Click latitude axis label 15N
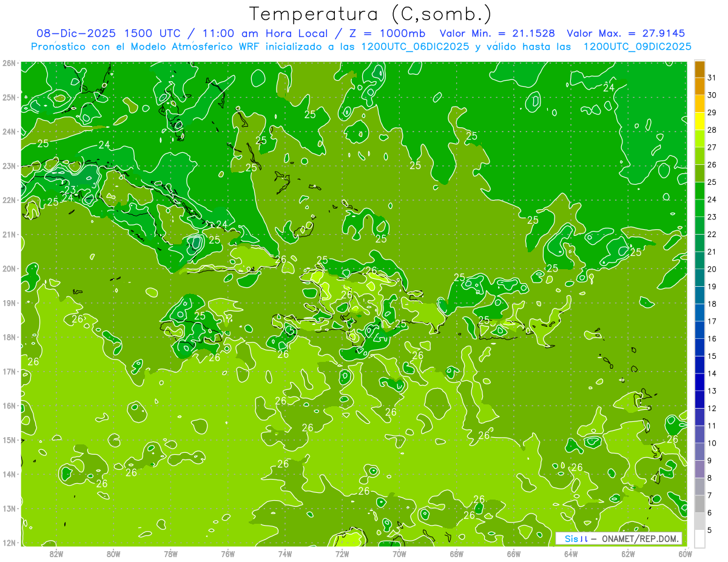The height and width of the screenshot is (562, 728). (8, 440)
